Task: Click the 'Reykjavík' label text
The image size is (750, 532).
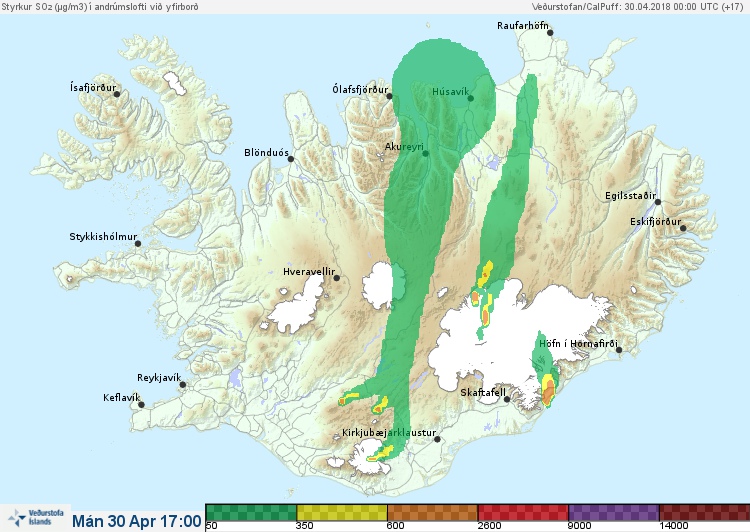Action: click(159, 378)
